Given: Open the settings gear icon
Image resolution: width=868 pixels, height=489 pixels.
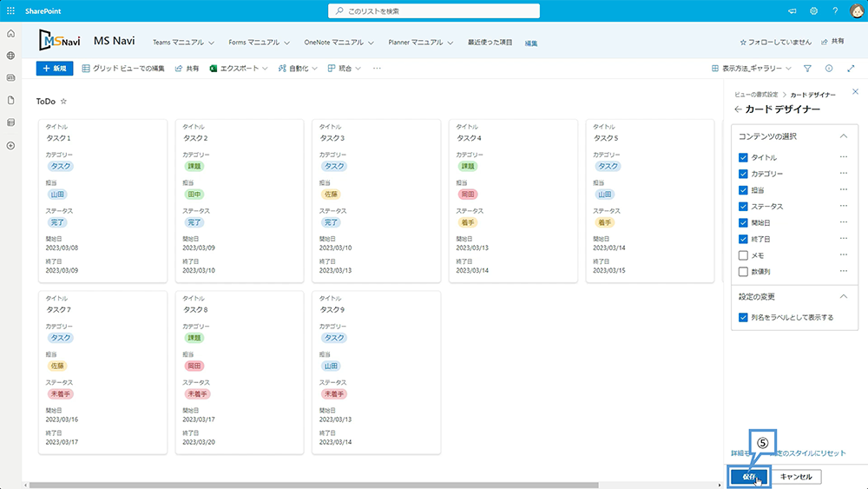Looking at the screenshot, I should [x=814, y=11].
